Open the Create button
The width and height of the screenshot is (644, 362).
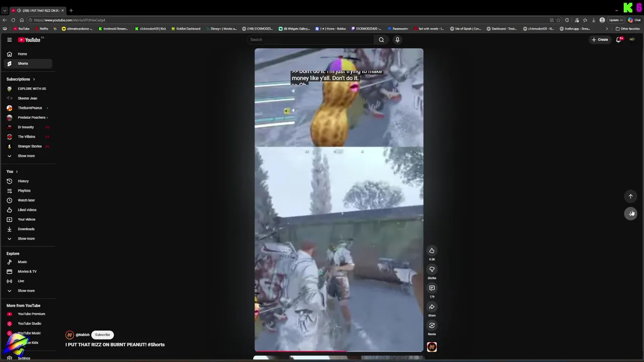600,40
